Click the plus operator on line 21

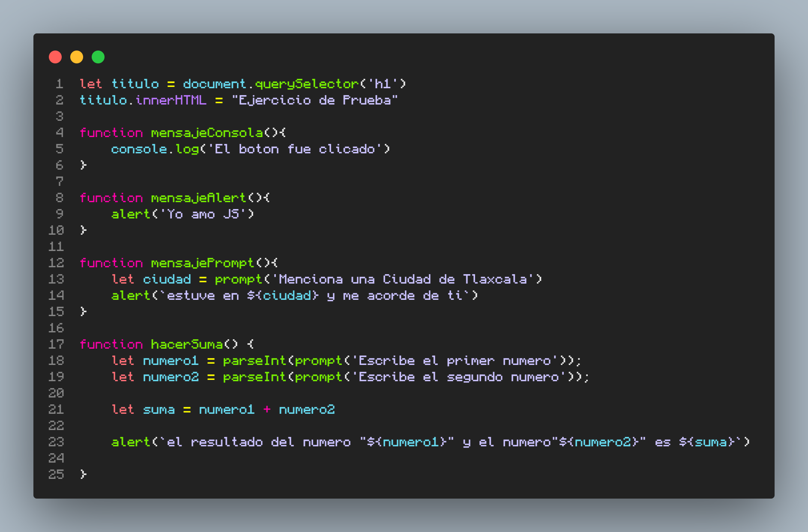pos(267,409)
